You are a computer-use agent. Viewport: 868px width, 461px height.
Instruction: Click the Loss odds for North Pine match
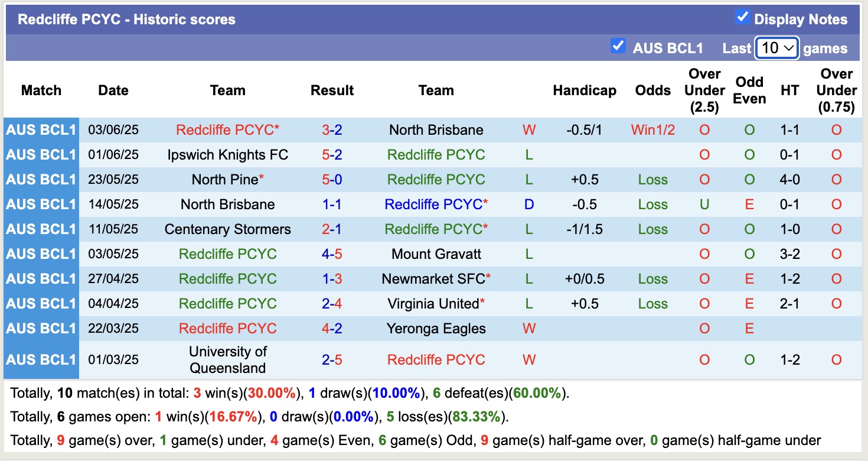point(652,179)
